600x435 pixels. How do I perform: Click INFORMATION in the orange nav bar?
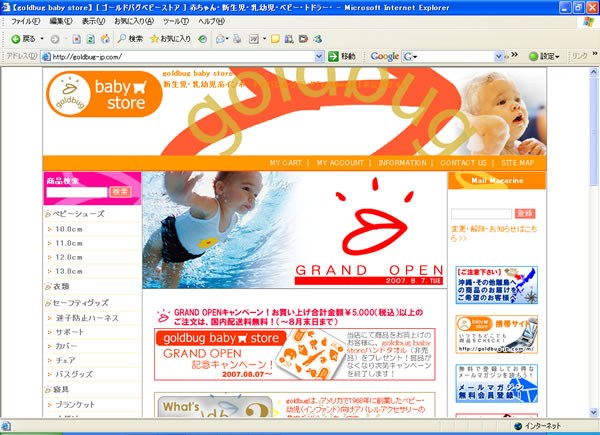point(402,163)
